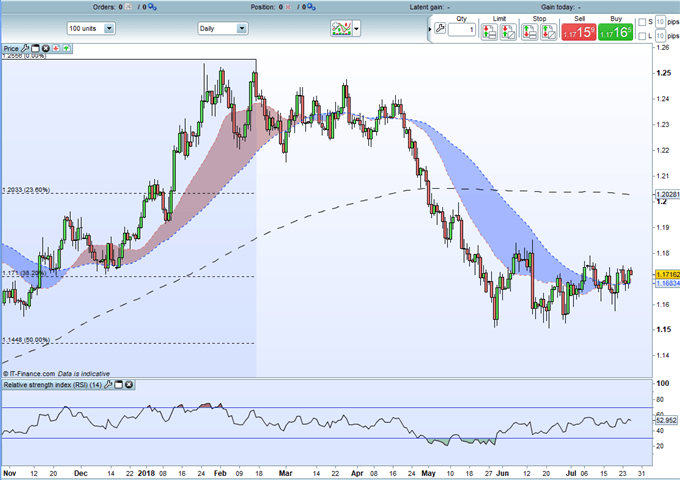680x480 pixels.
Task: Click the second Stop order icon
Action: point(549,32)
